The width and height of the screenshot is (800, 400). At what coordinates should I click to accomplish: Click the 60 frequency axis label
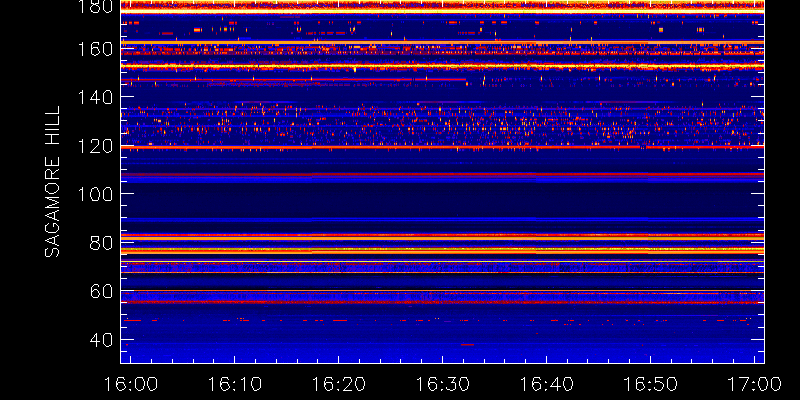pyautogui.click(x=101, y=291)
